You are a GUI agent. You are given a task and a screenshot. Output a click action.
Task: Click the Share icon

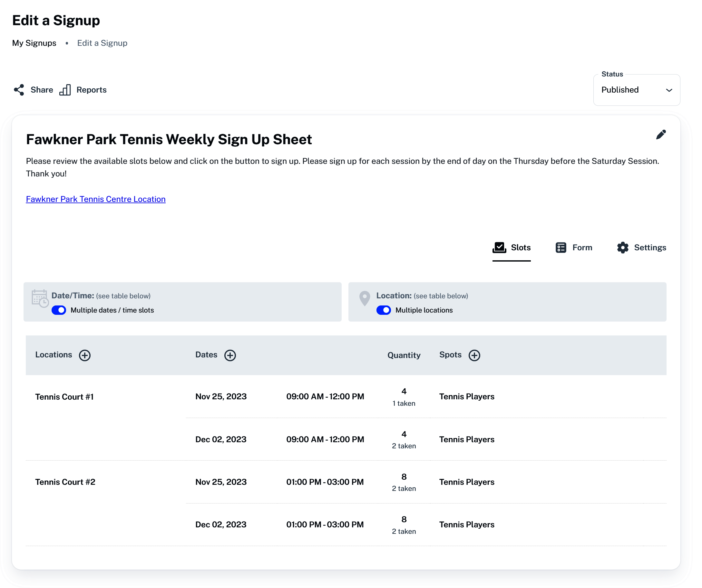click(x=19, y=90)
